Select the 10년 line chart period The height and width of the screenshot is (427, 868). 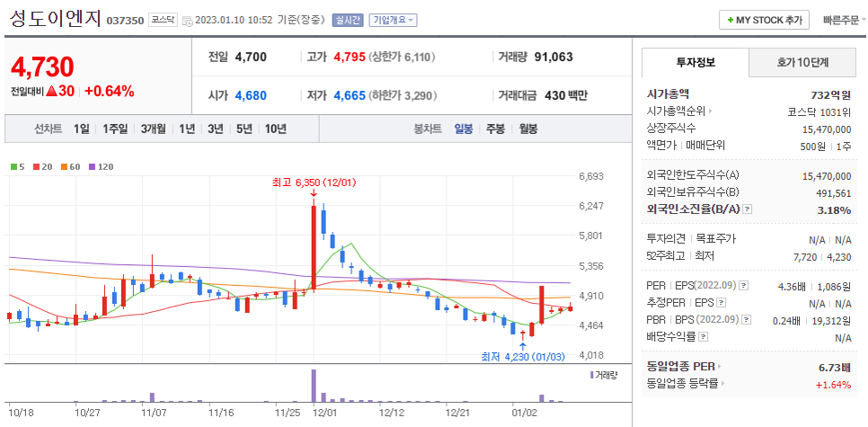(x=276, y=129)
